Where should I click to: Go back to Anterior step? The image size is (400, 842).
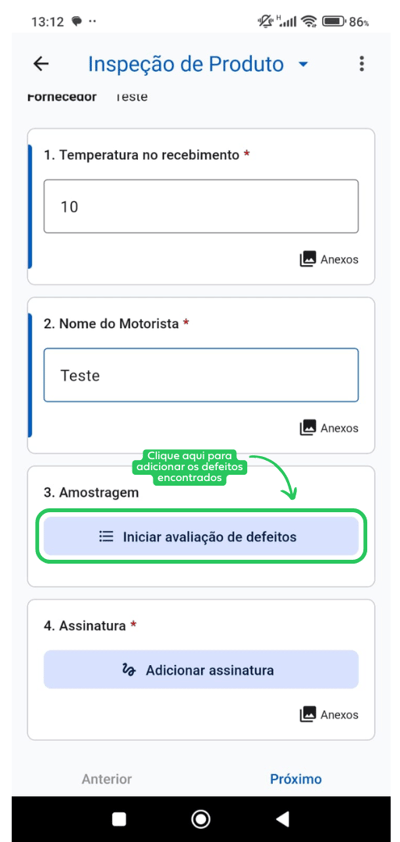click(107, 779)
